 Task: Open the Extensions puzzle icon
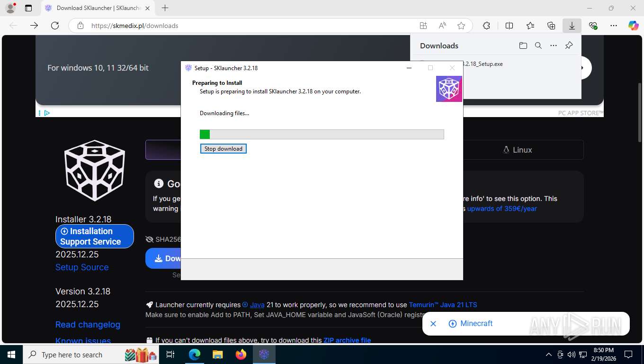[x=486, y=26]
